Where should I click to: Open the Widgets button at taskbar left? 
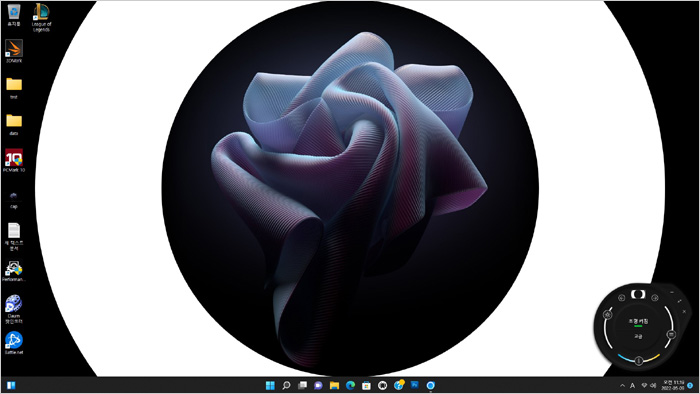[x=11, y=385]
